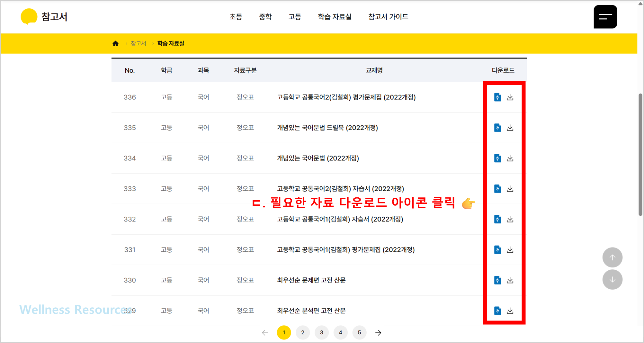Viewport: 644px width, 343px height.
Task: Open the 고등 menu
Action: point(295,17)
